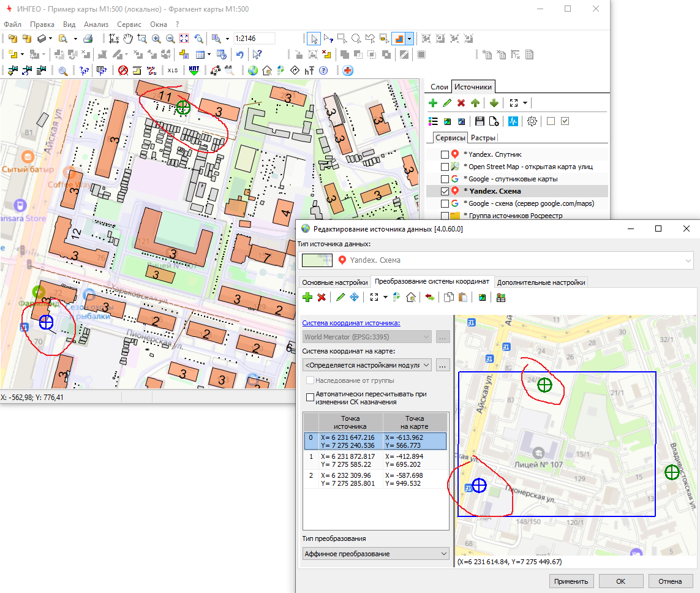Add a source with green plus in Источники panel
The height and width of the screenshot is (593, 700).
click(x=433, y=103)
